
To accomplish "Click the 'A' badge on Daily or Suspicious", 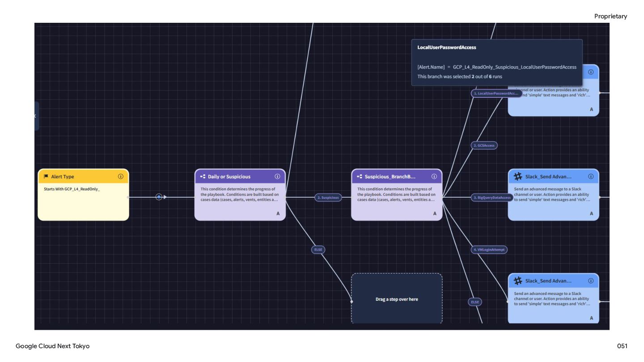I will 278,214.
